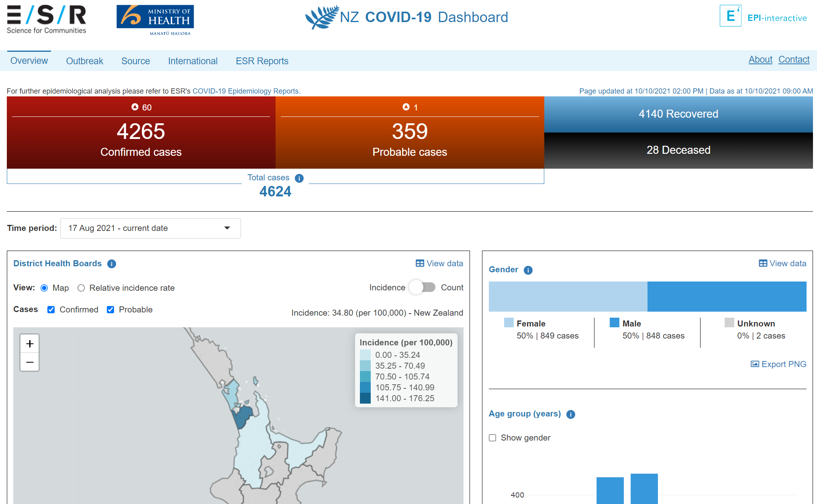The image size is (817, 504).
Task: Click the Gender info icon
Action: [528, 270]
